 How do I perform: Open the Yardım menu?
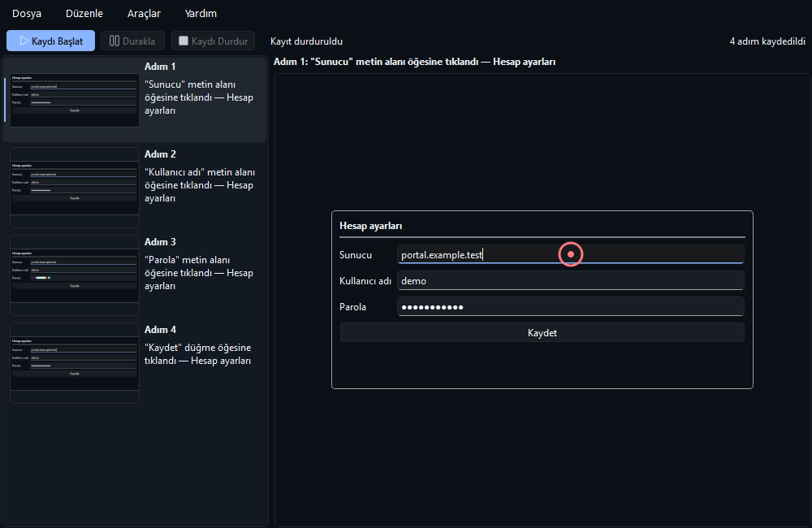point(201,14)
